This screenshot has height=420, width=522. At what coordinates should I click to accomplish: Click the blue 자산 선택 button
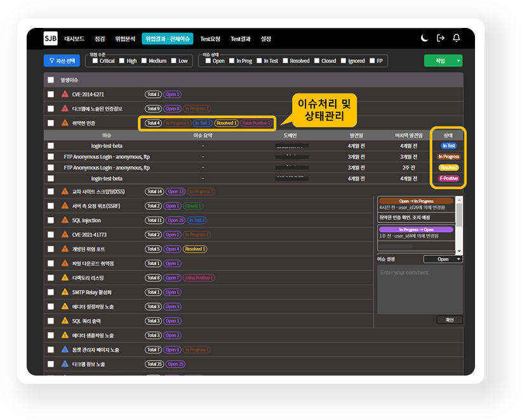pos(62,61)
